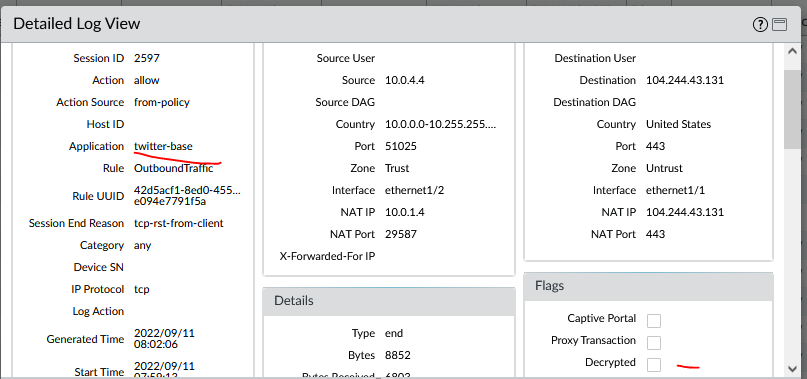Click the scrollbar up arrow
This screenshot has height=379, width=807.
pyautogui.click(x=792, y=51)
